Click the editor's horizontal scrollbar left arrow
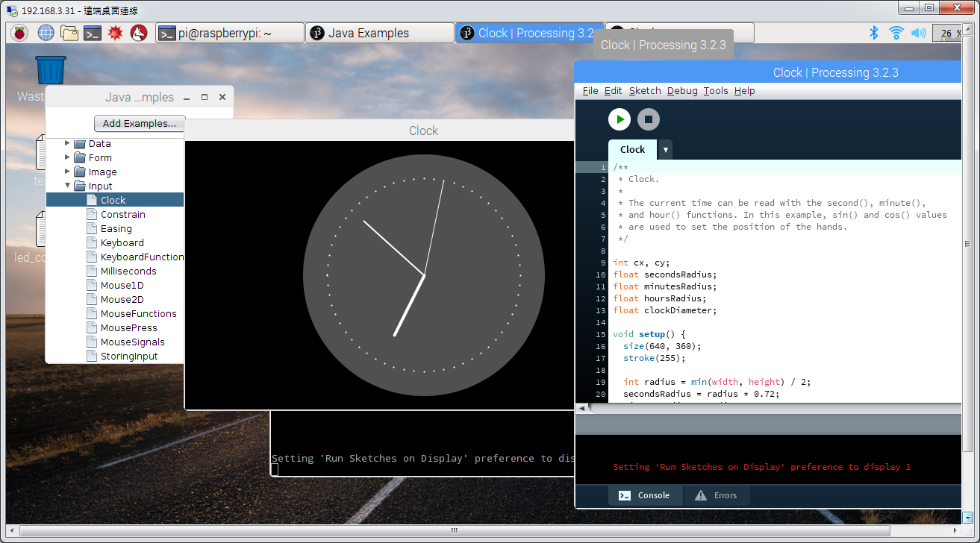This screenshot has height=543, width=980. click(582, 409)
